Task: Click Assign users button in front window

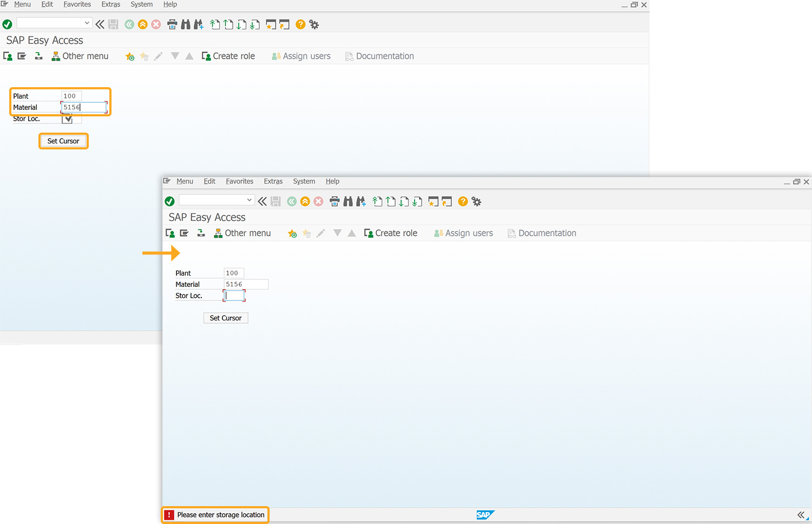Action: [x=464, y=233]
